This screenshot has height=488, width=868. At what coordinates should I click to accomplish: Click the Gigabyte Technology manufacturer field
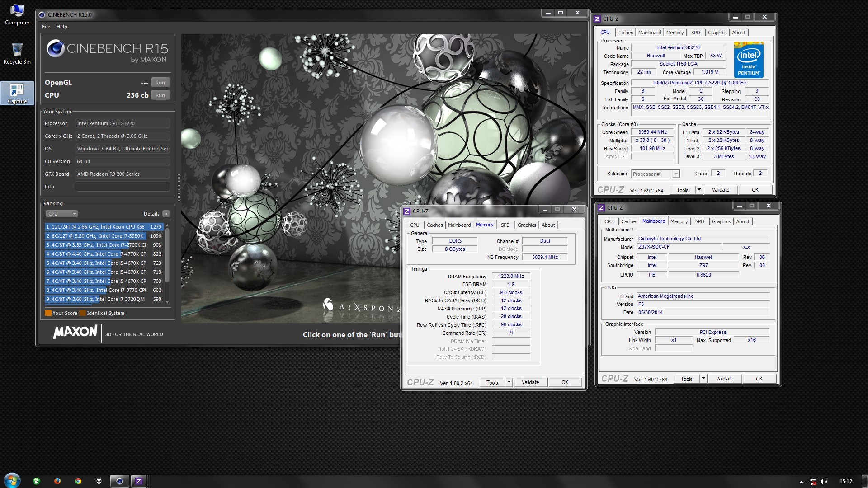tap(703, 239)
